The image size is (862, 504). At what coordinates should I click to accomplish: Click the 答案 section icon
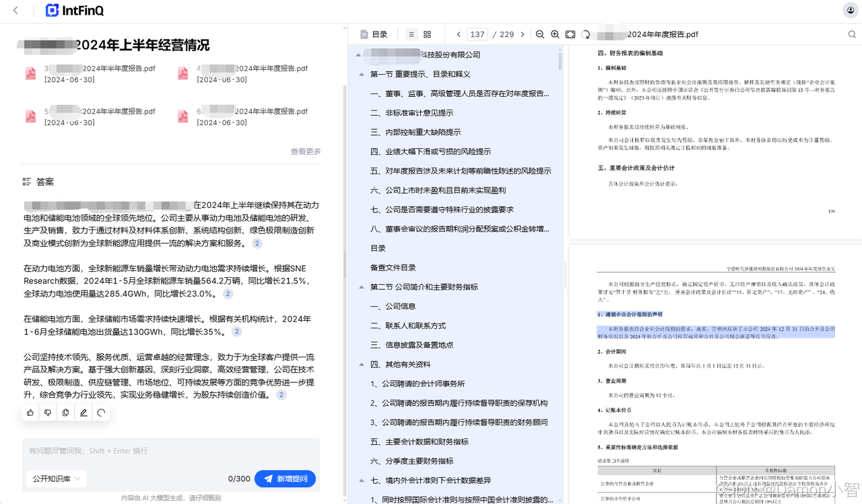click(x=27, y=182)
